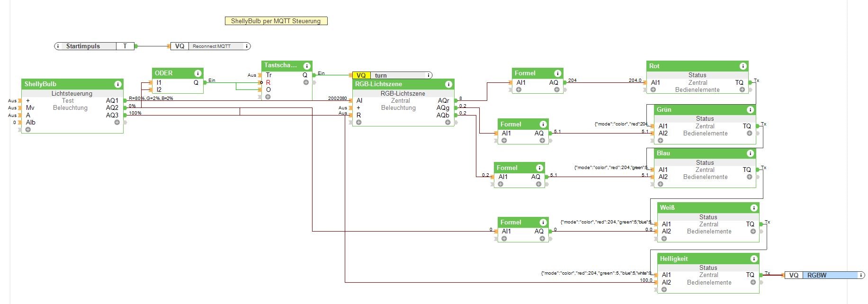The image size is (868, 304).
Task: Open info icon on Weiß block
Action: (753, 208)
